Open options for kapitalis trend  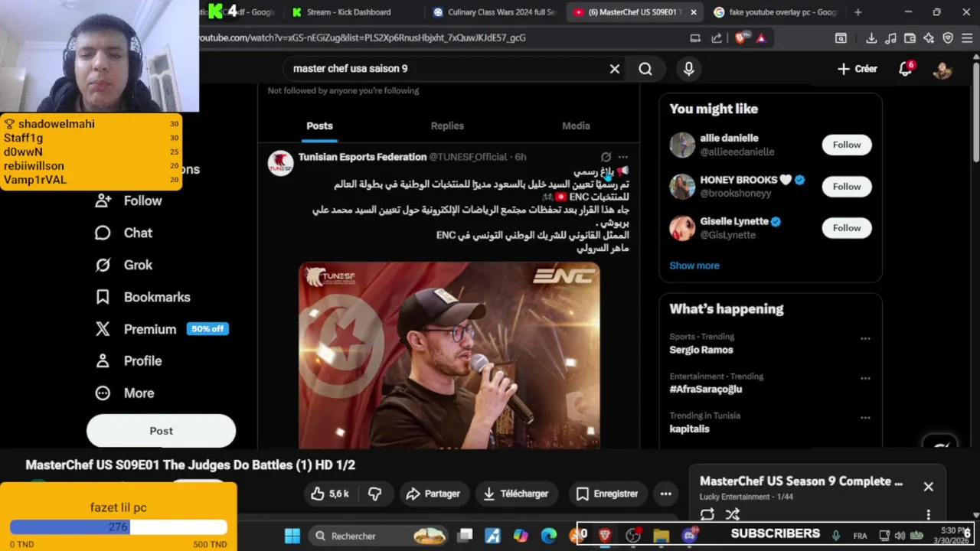[865, 418]
